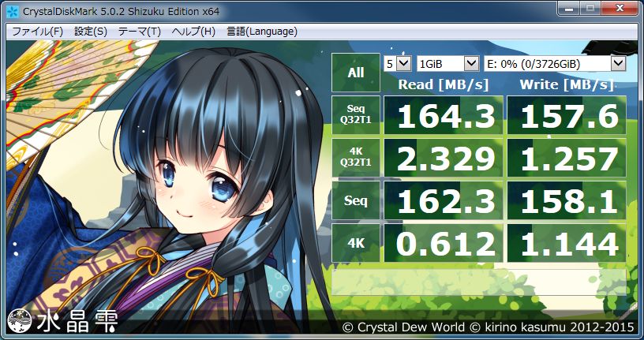Click the Seq read value 162.3
Viewport: 644px width, 340px height.
[x=444, y=200]
